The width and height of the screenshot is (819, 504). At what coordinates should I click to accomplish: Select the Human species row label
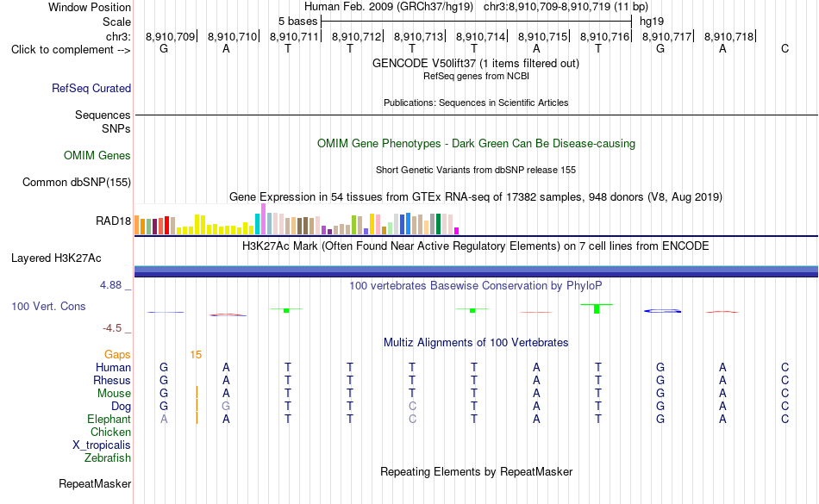click(x=113, y=367)
